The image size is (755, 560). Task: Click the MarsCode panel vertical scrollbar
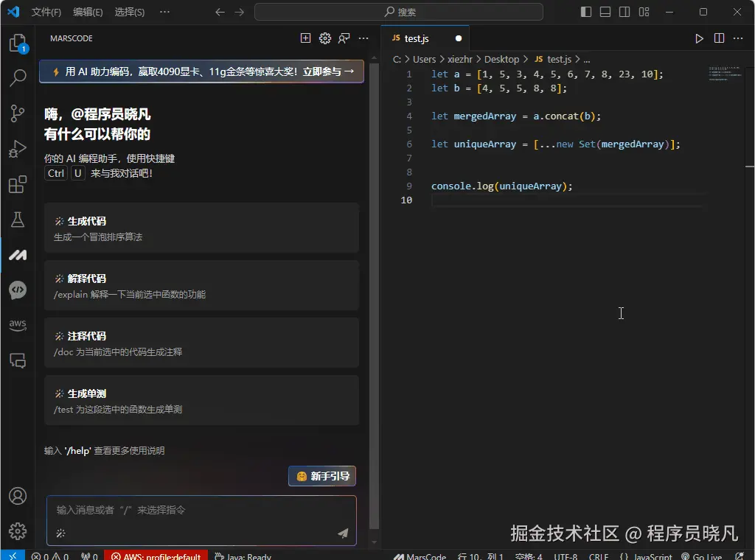point(374,298)
